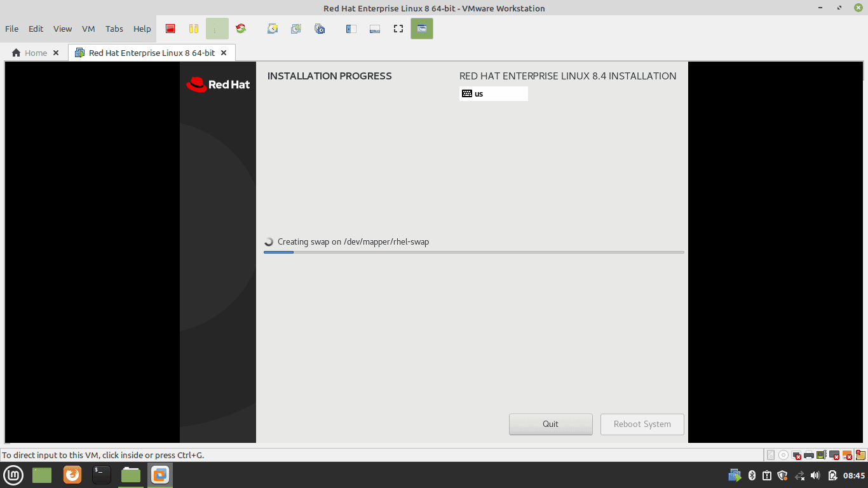
Task: Open the volume tray icon
Action: pyautogui.click(x=815, y=475)
